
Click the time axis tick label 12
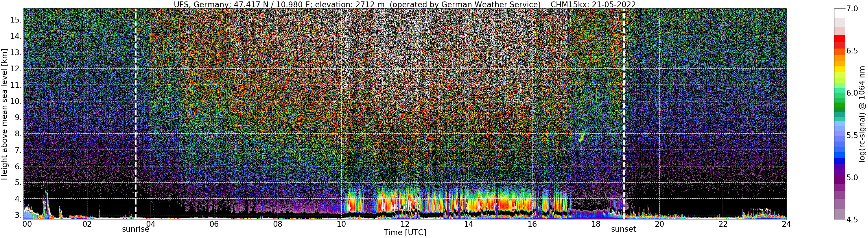pyautogui.click(x=405, y=224)
